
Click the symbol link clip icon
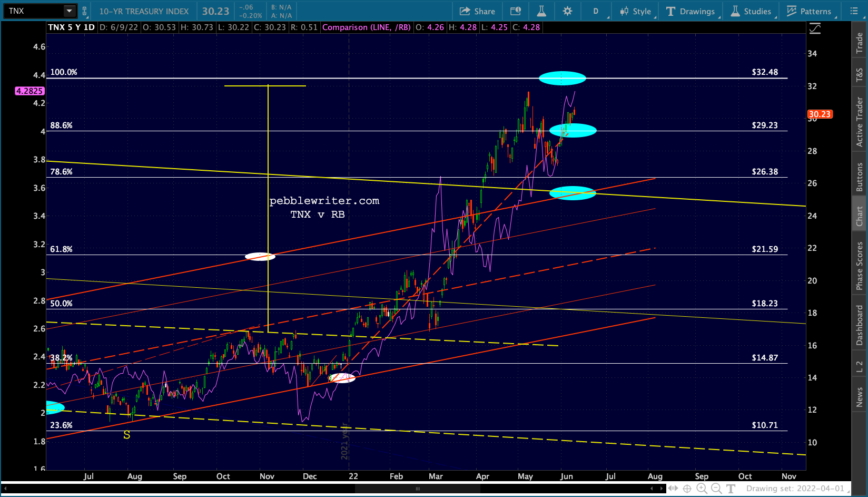(84, 11)
